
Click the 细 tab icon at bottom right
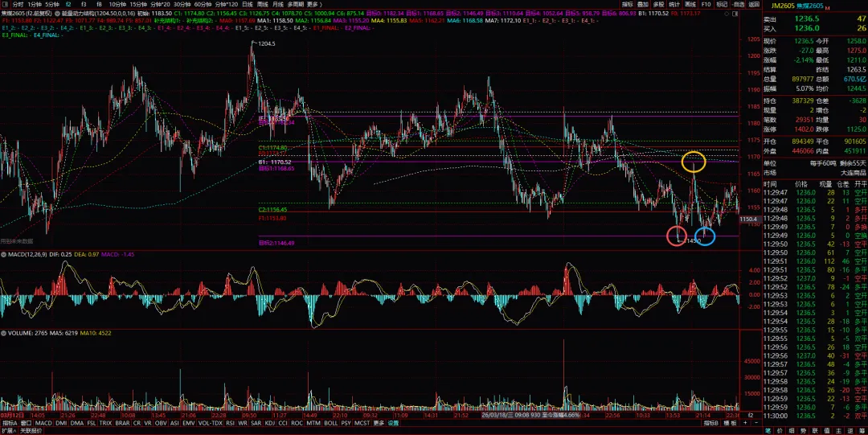coord(791,430)
